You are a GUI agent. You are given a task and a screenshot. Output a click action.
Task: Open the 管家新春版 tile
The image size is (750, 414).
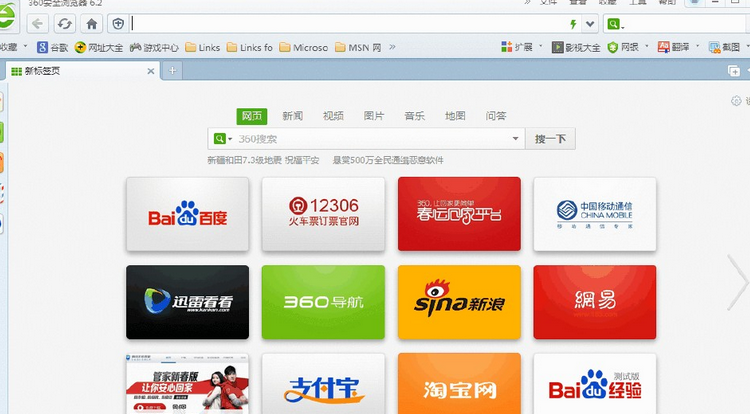coord(188,384)
